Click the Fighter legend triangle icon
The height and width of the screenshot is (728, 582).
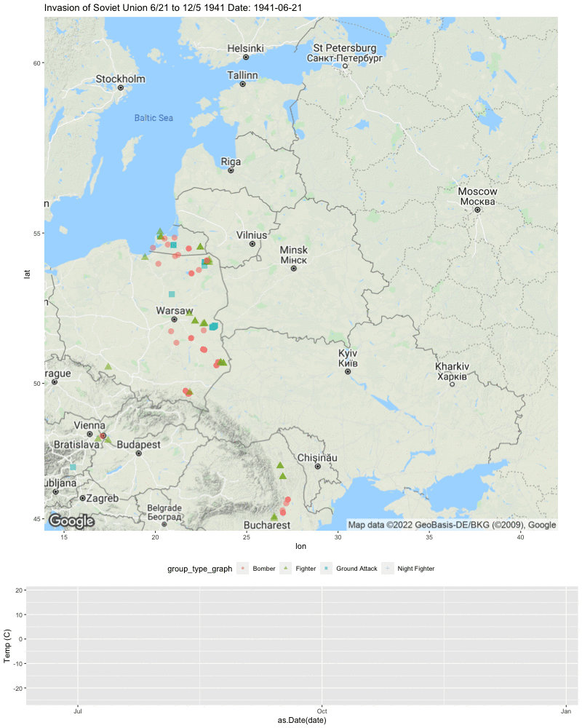285,569
